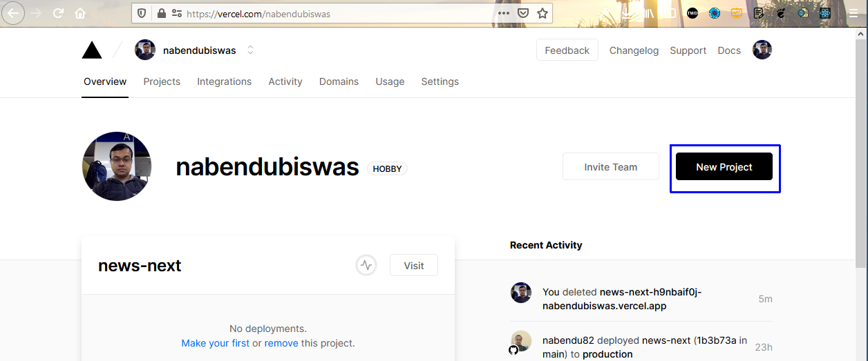Go to the Domains tab
The width and height of the screenshot is (868, 361).
pyautogui.click(x=339, y=81)
